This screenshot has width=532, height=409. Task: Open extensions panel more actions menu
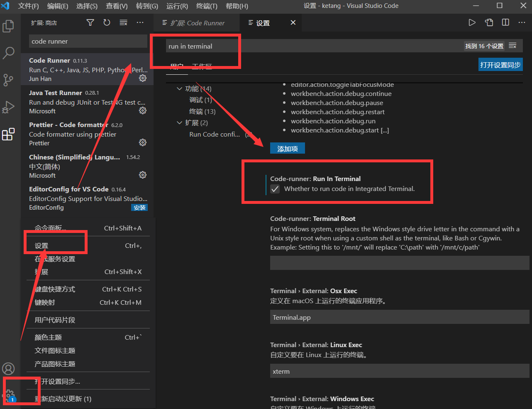click(140, 23)
